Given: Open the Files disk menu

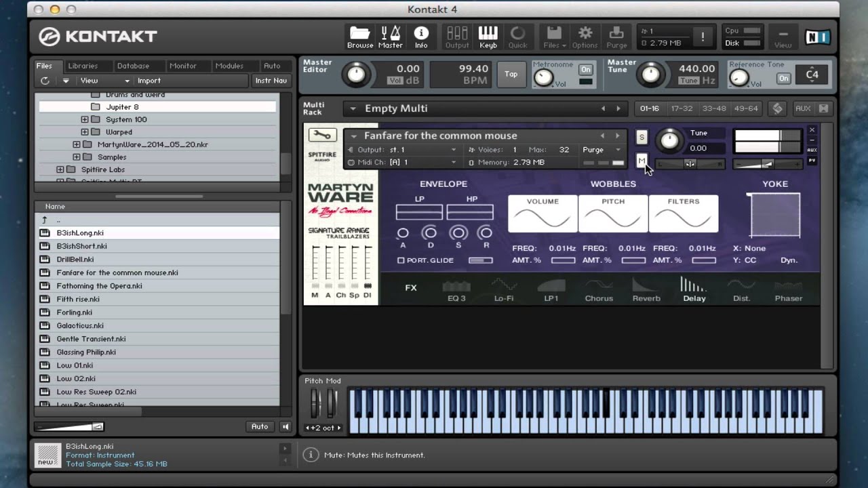Looking at the screenshot, I should point(554,37).
